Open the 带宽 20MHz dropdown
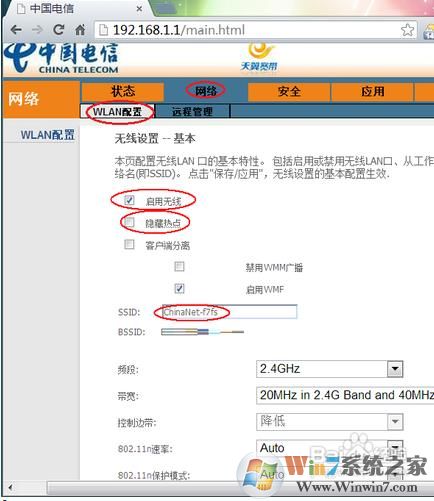 click(x=345, y=395)
